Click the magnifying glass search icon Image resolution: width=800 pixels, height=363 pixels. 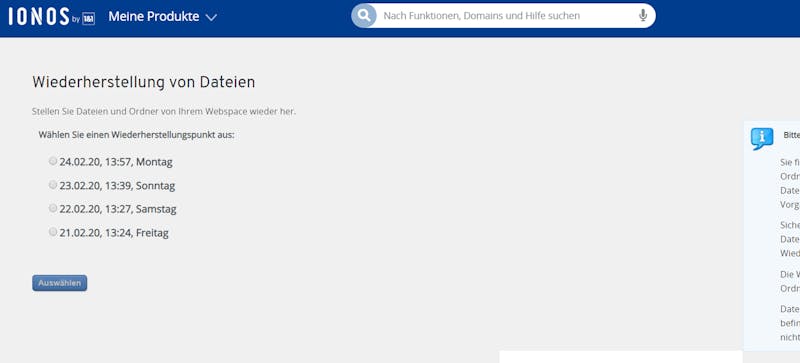tap(364, 16)
